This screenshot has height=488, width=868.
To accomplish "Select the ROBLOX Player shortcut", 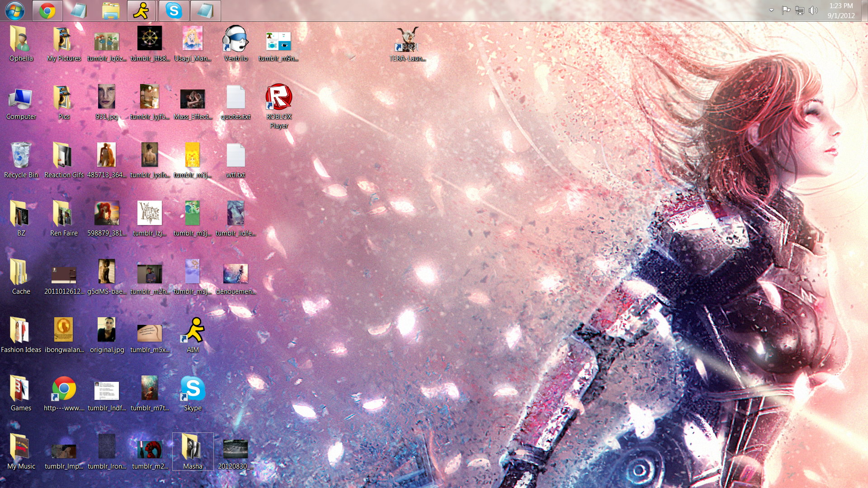I will click(279, 97).
